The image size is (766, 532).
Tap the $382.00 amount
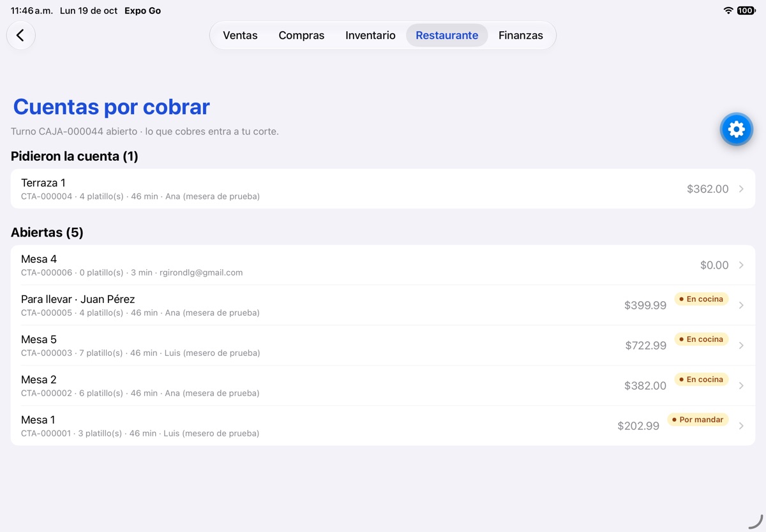click(x=645, y=386)
